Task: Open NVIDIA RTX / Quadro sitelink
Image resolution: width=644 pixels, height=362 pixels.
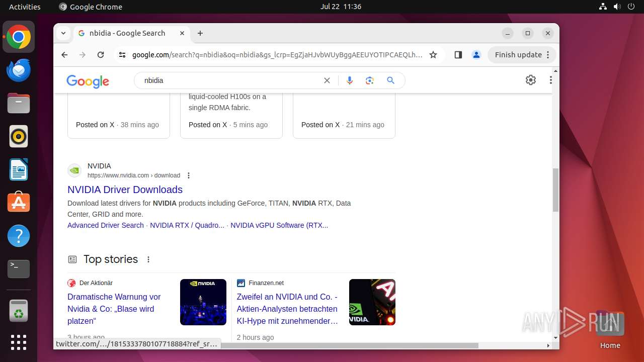Action: click(187, 225)
